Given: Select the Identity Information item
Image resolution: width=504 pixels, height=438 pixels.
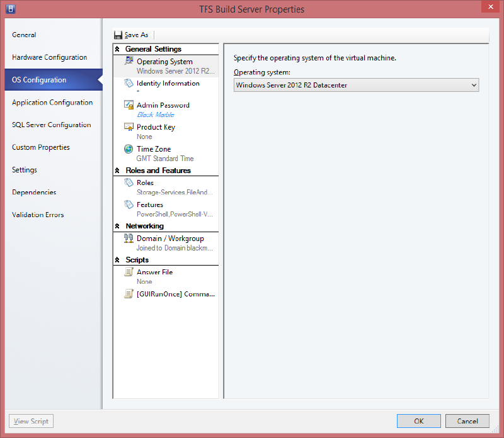Looking at the screenshot, I should coord(166,87).
